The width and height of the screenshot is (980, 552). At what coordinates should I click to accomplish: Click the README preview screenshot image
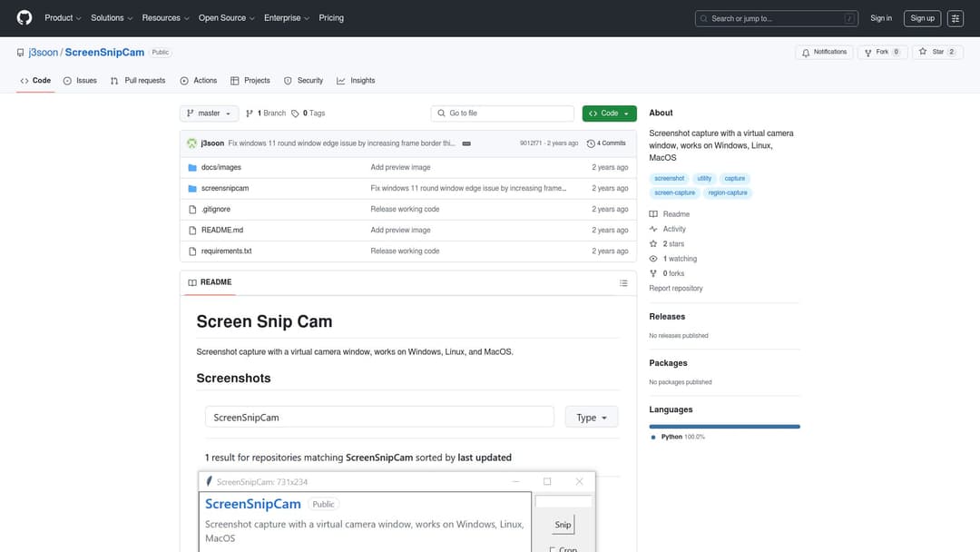(408, 477)
